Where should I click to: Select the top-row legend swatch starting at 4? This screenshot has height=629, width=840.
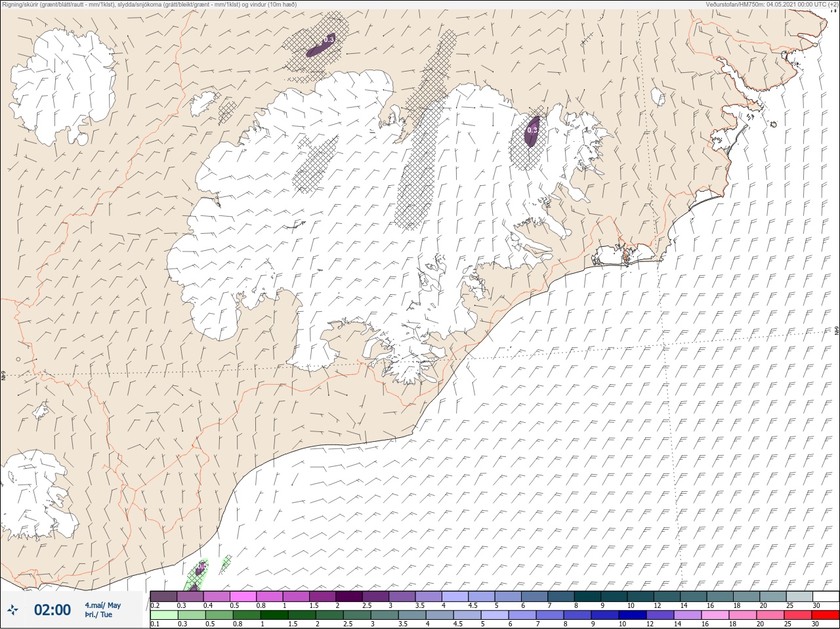[455, 596]
